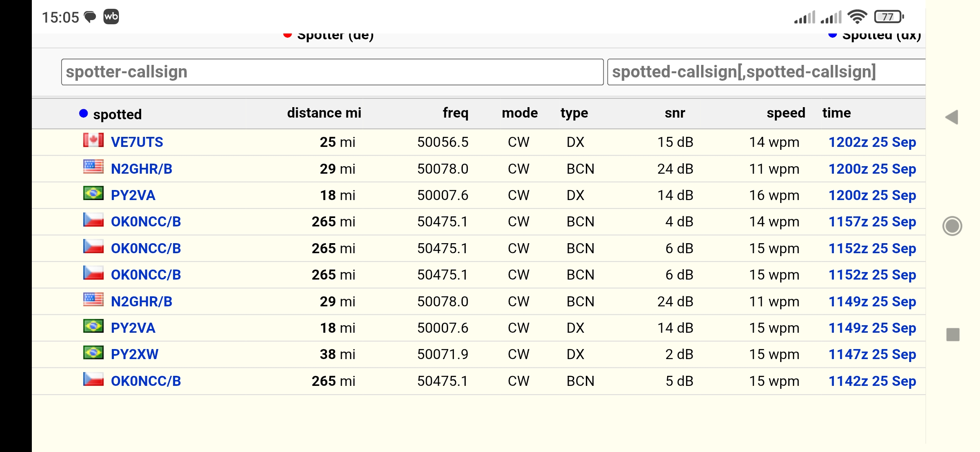This screenshot has height=452, width=980.
Task: Tap the Canadian flag beside VE7UTS
Action: 93,140
